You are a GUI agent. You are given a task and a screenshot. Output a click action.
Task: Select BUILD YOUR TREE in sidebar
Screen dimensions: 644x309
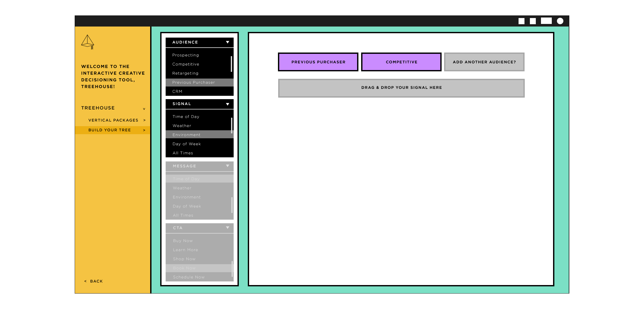tap(113, 130)
